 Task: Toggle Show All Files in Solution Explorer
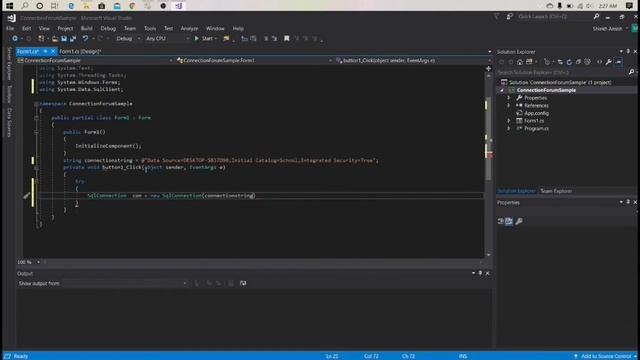coord(587,62)
